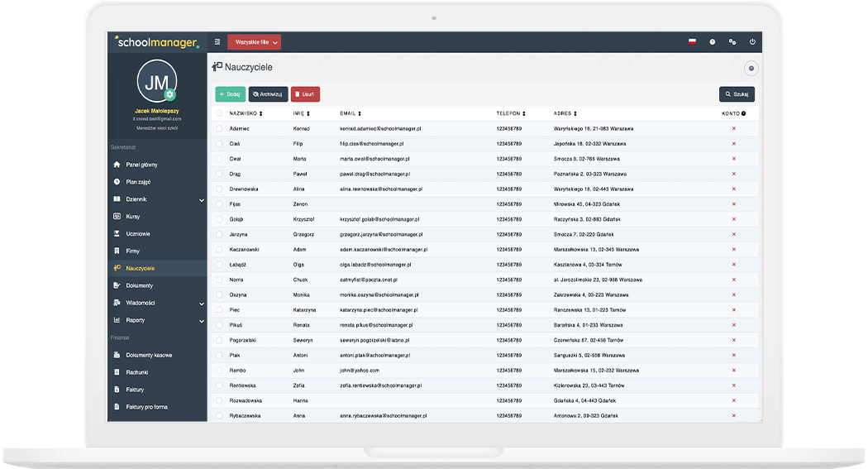868x469 pixels.
Task: Click the Szukaj search button
Action: [736, 94]
